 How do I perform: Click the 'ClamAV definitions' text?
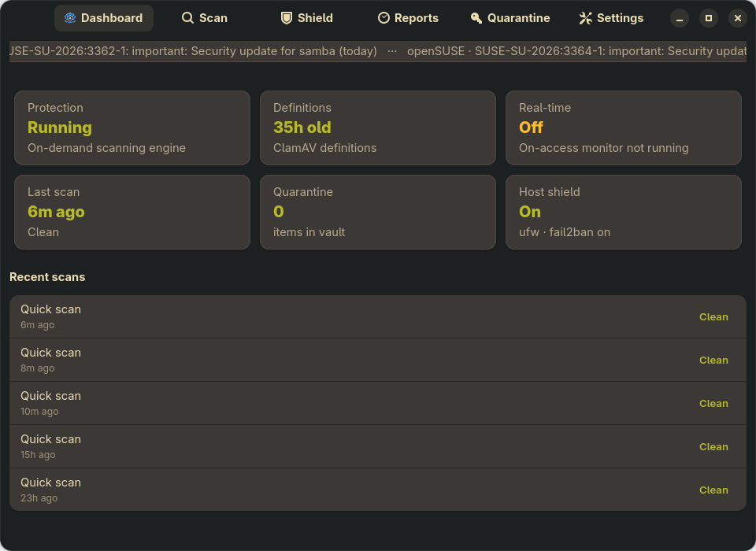325,148
